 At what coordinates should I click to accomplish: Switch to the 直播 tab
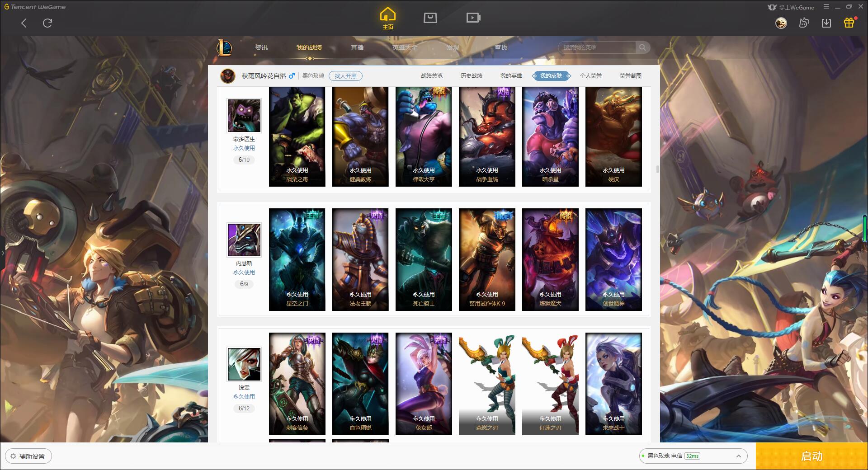coord(357,47)
